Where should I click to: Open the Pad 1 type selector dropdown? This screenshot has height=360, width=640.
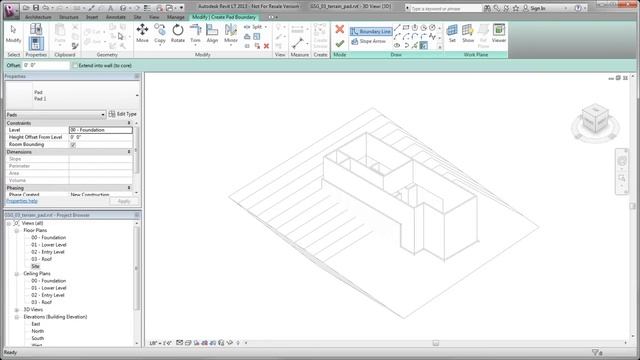(x=137, y=95)
